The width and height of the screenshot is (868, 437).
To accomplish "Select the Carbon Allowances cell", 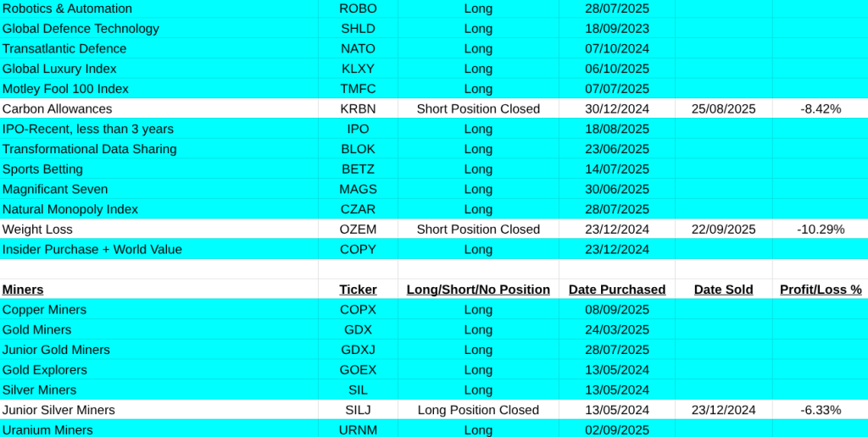I will (57, 108).
